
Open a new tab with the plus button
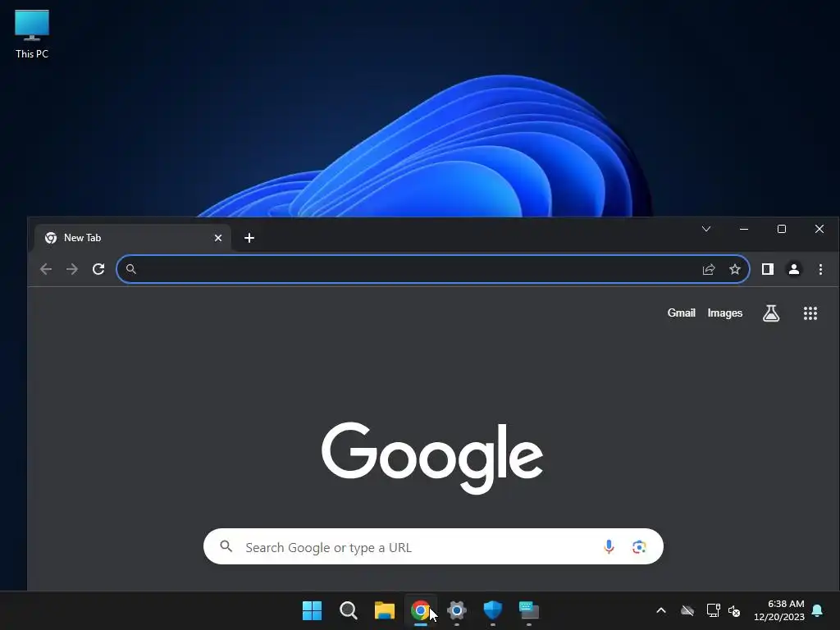(249, 238)
